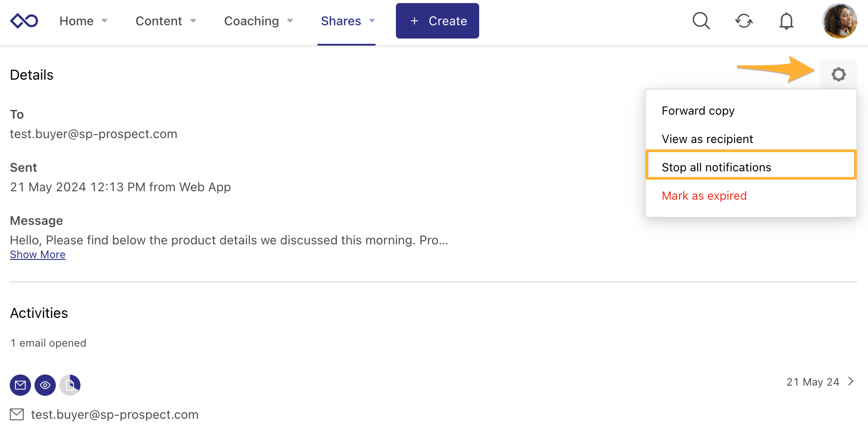This screenshot has height=425, width=868.
Task: Select Stop all notifications
Action: [716, 167]
